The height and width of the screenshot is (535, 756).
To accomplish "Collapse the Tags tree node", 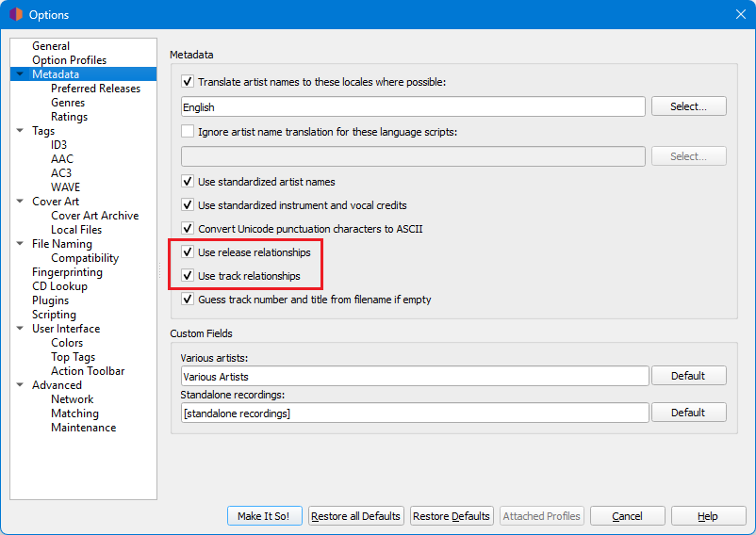I will pyautogui.click(x=21, y=131).
